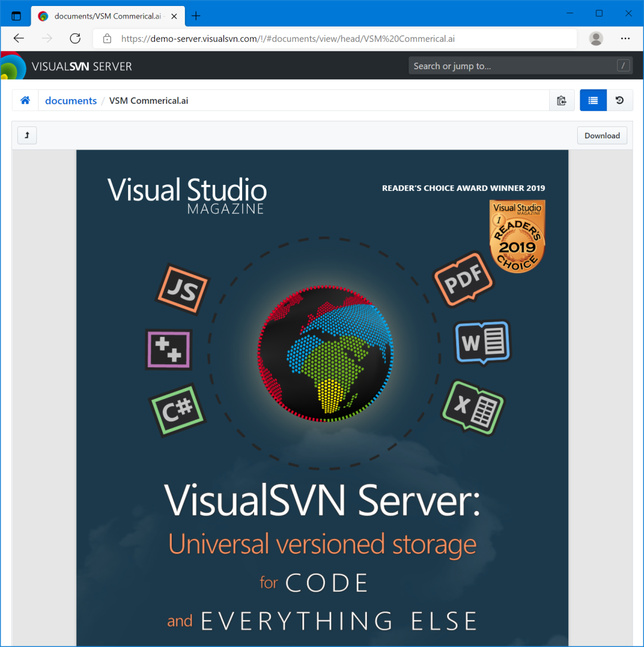Close the VSM Commerical.ai tab

point(174,16)
